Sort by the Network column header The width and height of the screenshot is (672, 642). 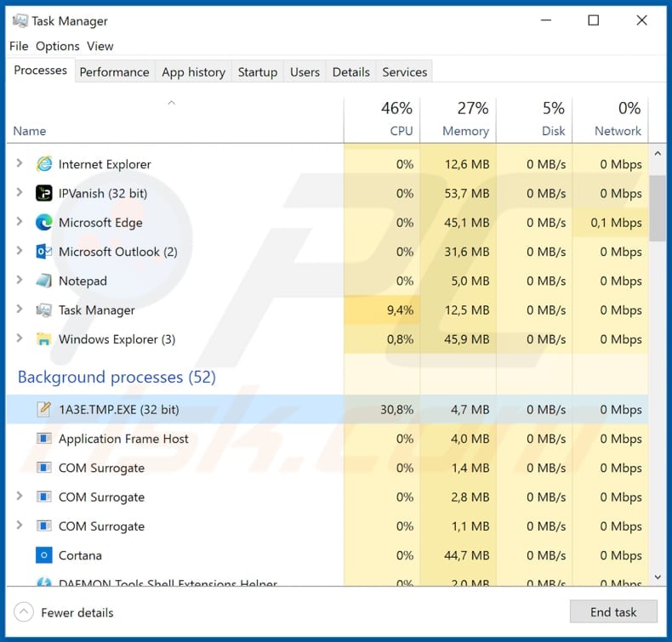(610, 119)
